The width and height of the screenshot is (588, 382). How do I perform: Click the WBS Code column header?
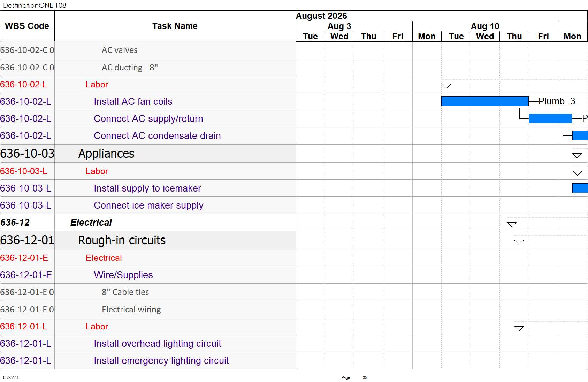27,26
